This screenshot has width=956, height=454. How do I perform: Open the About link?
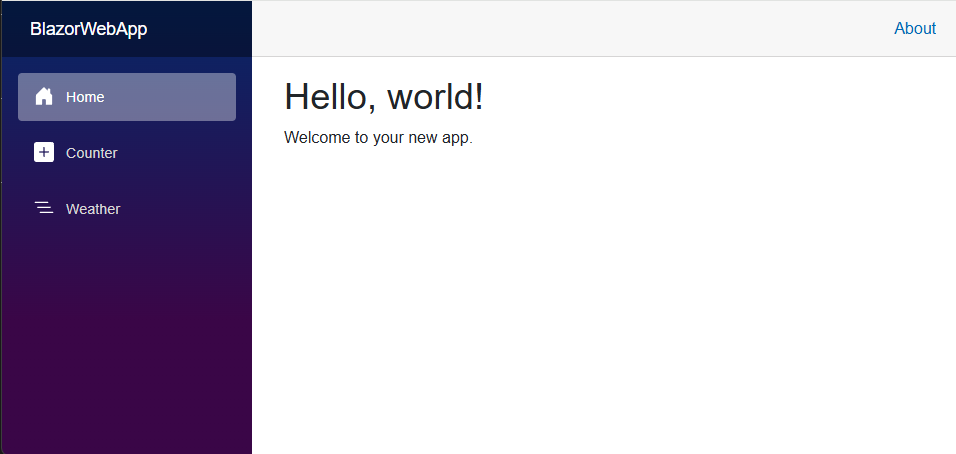tap(915, 29)
